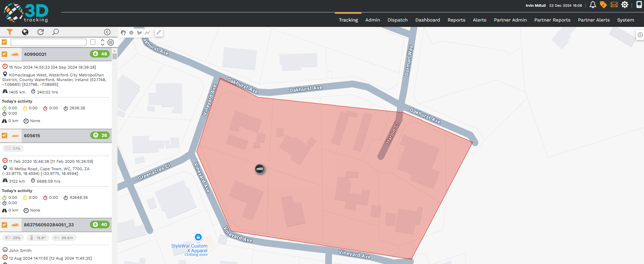Open the list options menu icon
The image size is (644, 264).
click(x=110, y=42)
